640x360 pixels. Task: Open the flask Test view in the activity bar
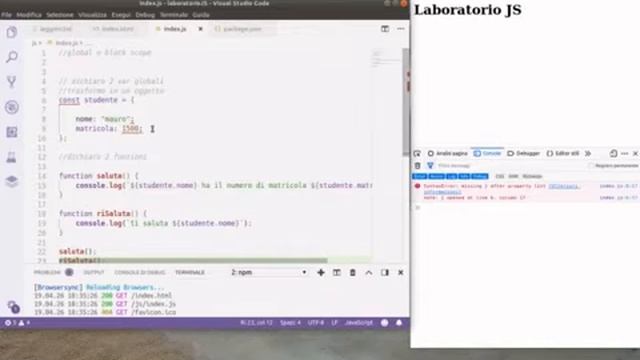12,157
